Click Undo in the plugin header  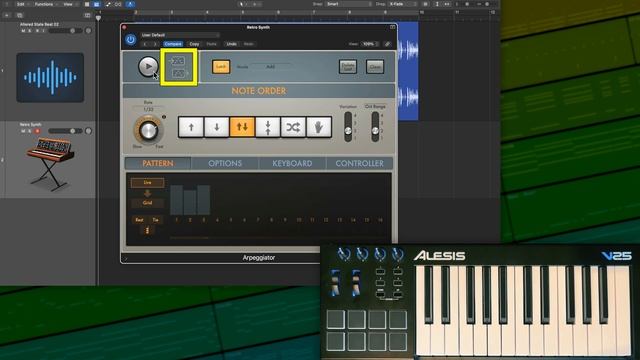[x=231, y=44]
